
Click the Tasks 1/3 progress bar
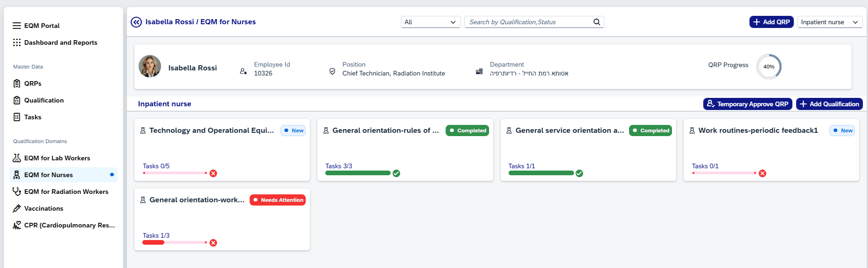click(x=174, y=242)
